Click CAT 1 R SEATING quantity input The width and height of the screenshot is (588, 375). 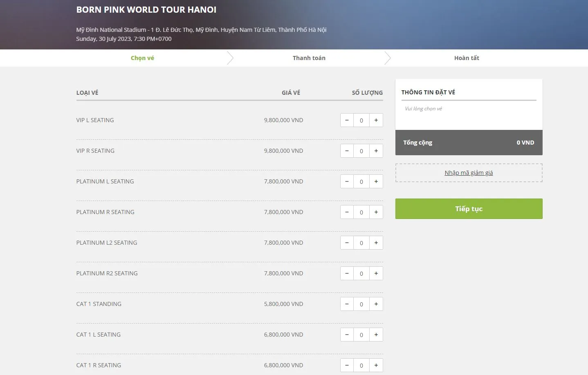(361, 365)
